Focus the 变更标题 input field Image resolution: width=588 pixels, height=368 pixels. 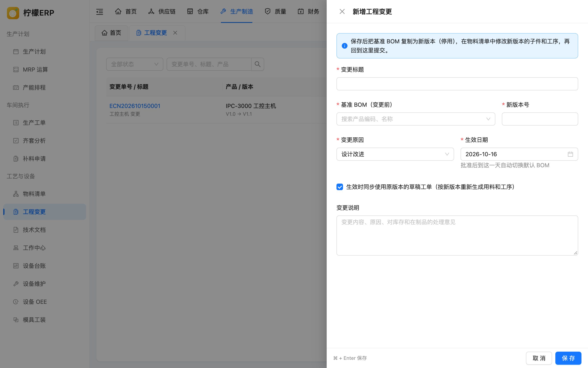(x=457, y=84)
